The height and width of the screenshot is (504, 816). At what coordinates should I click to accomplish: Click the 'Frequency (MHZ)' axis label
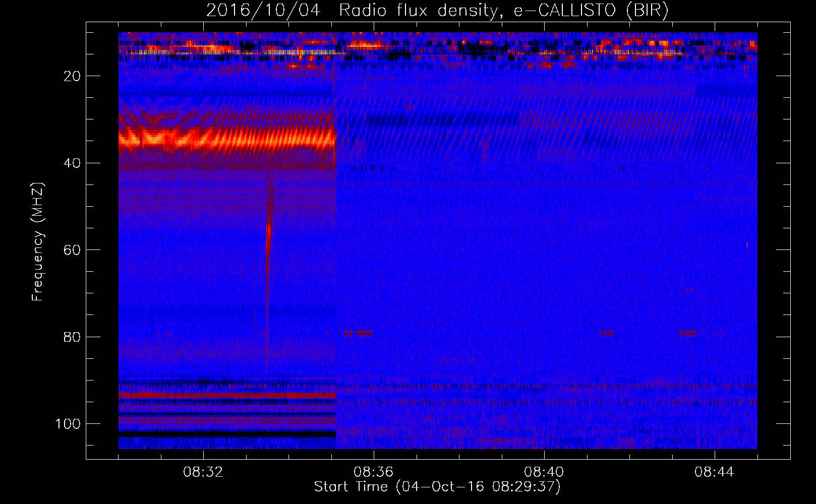coord(38,242)
